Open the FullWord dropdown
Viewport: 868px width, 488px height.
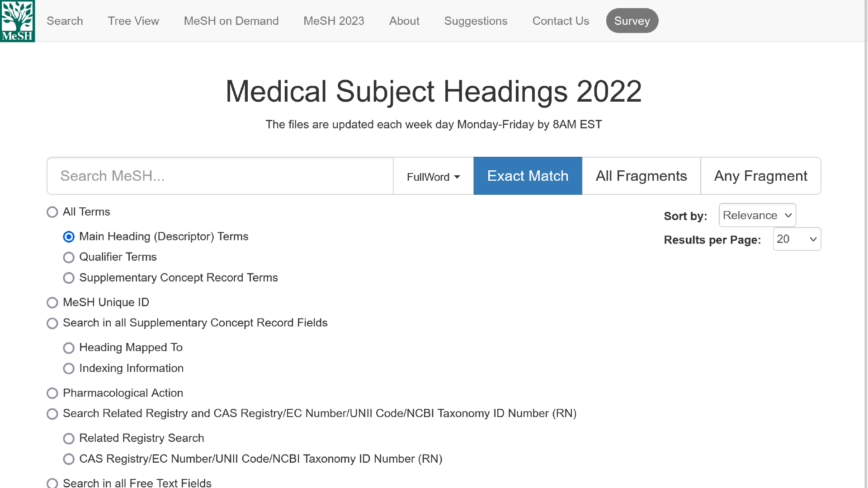pyautogui.click(x=433, y=176)
